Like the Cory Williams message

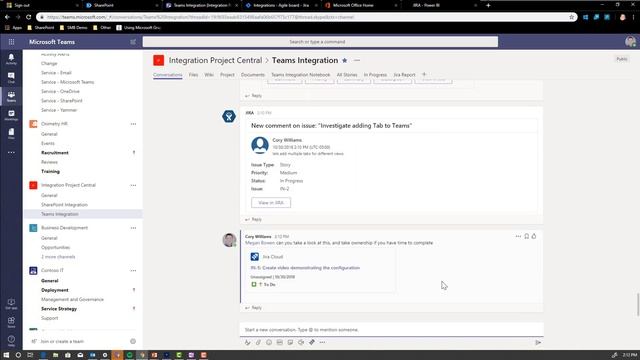(x=534, y=236)
